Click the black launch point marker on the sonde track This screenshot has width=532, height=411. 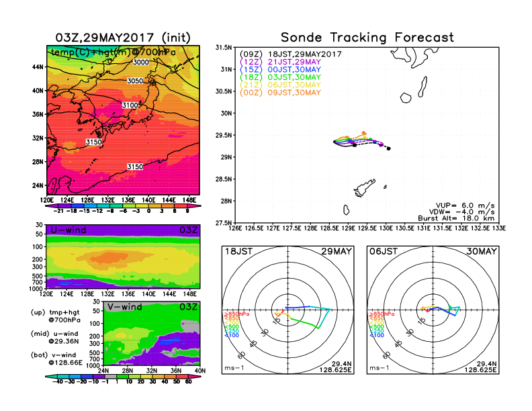pyautogui.click(x=389, y=148)
